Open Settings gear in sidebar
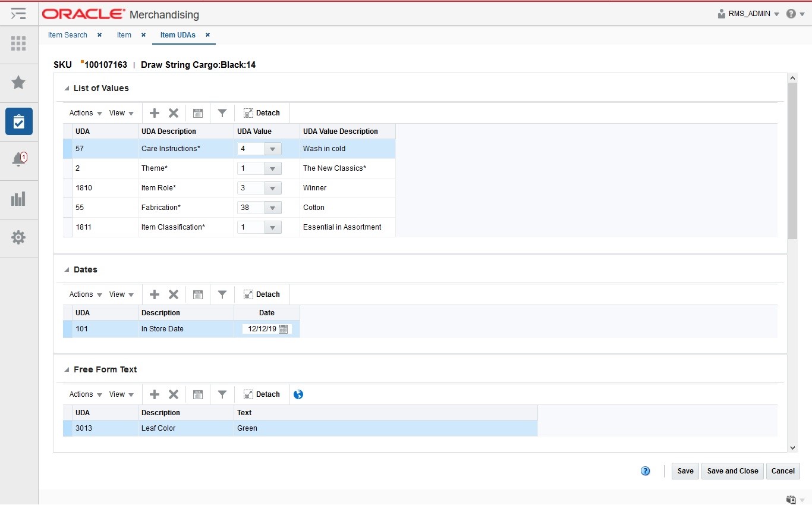Viewport: 812px width, 508px height. [x=18, y=237]
